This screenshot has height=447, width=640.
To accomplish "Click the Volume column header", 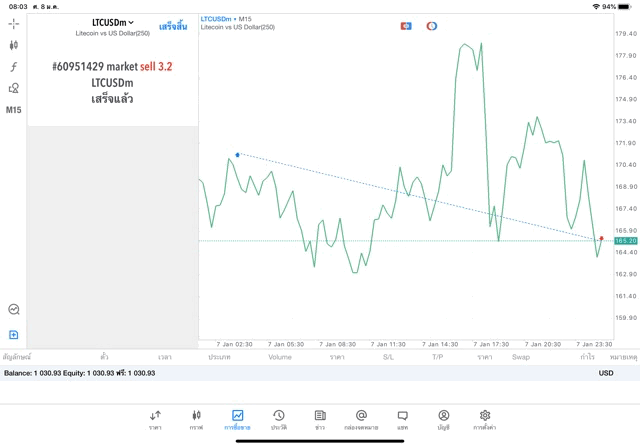I will [280, 357].
